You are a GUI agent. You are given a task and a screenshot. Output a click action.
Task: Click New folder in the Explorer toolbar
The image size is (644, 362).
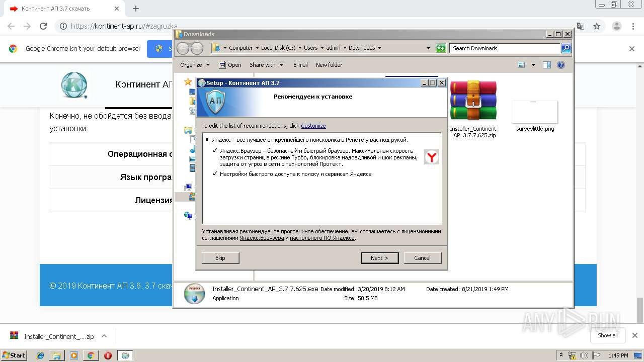[x=329, y=65]
